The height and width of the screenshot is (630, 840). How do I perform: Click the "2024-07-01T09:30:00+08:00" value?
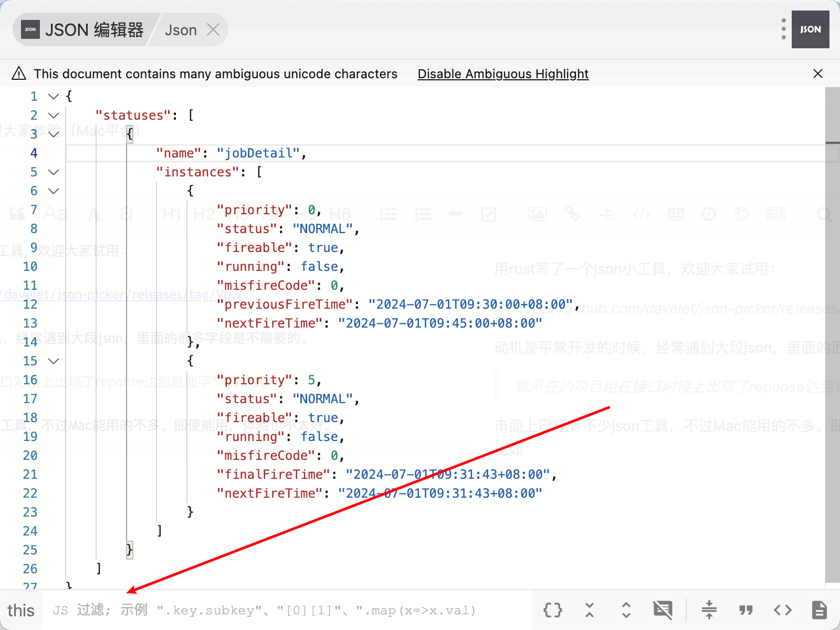click(470, 304)
